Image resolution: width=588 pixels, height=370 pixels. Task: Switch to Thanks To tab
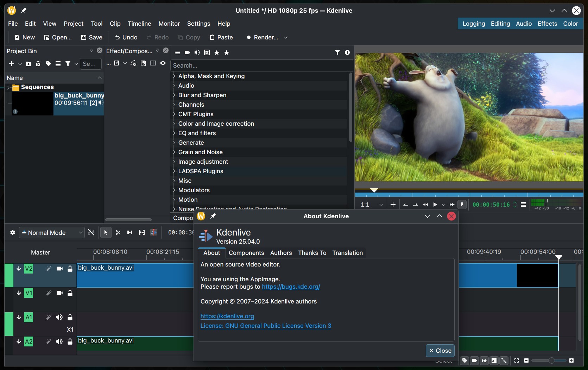coord(312,253)
